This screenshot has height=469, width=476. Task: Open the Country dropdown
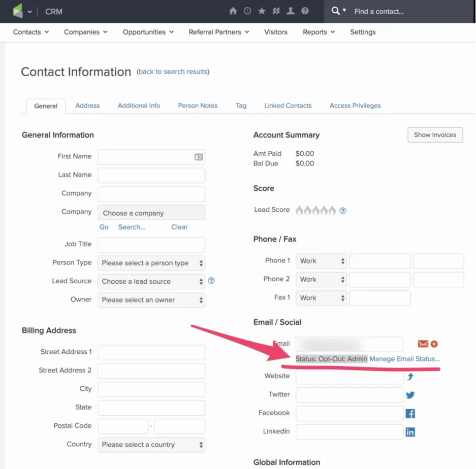tap(151, 445)
